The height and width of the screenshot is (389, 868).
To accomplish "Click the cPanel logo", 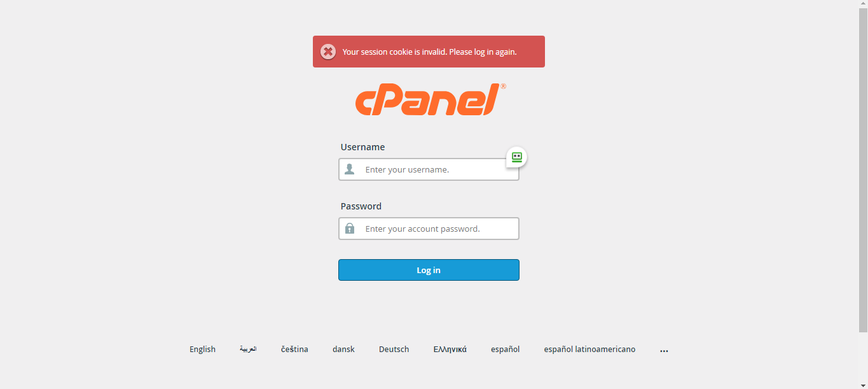I will [430, 100].
